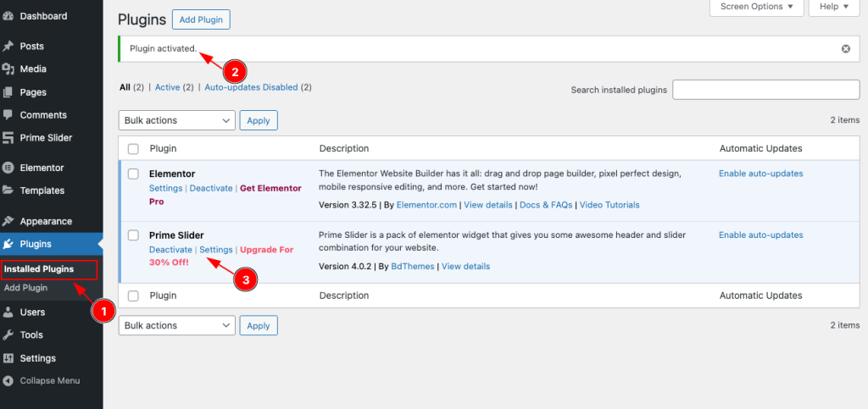The width and height of the screenshot is (868, 409).
Task: Open the top Bulk actions dropdown
Action: click(x=176, y=121)
